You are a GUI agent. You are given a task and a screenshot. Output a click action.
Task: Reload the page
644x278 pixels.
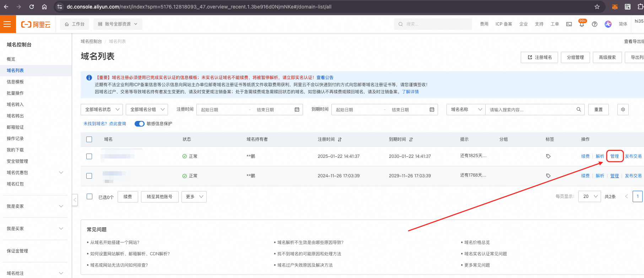(x=32, y=7)
